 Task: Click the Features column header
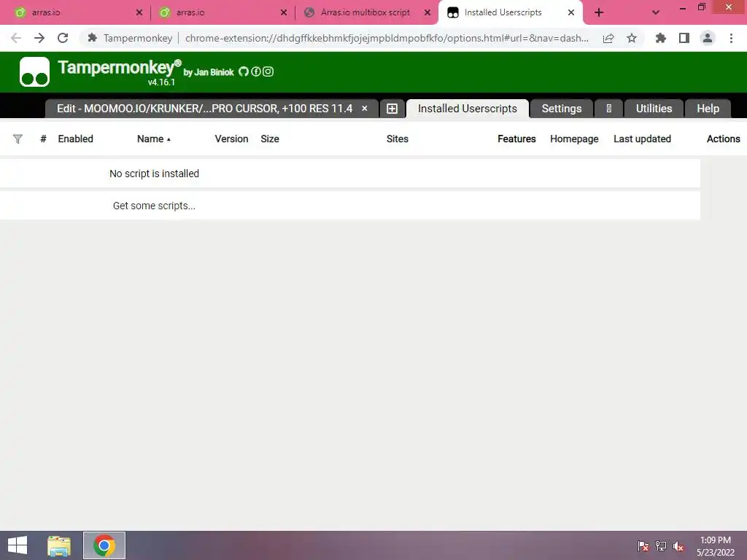click(x=516, y=139)
